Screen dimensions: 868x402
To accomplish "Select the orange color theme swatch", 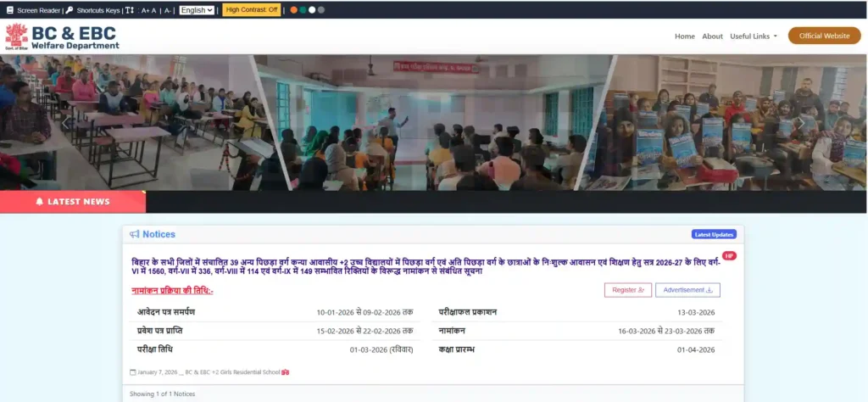I will click(294, 10).
